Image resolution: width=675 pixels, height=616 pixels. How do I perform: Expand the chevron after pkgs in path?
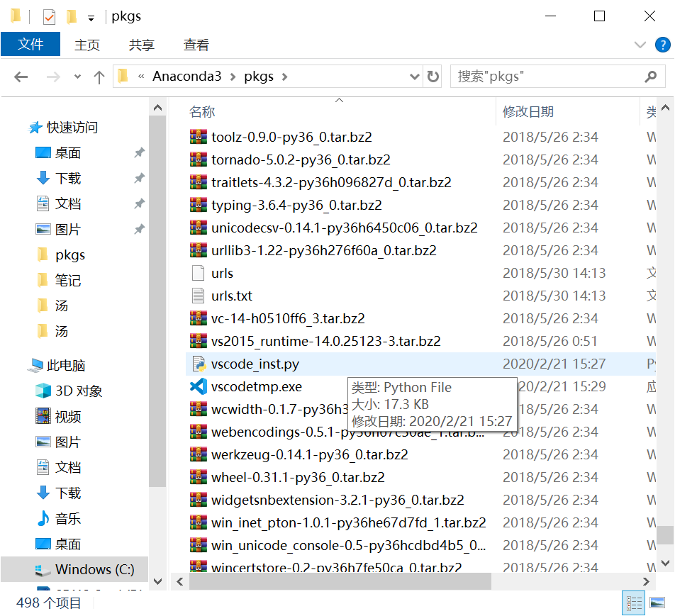284,77
